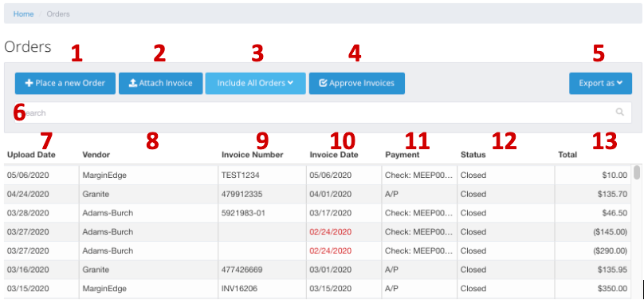Click upload date 03/28/2020
Image resolution: width=644 pixels, height=300 pixels.
[x=28, y=213]
